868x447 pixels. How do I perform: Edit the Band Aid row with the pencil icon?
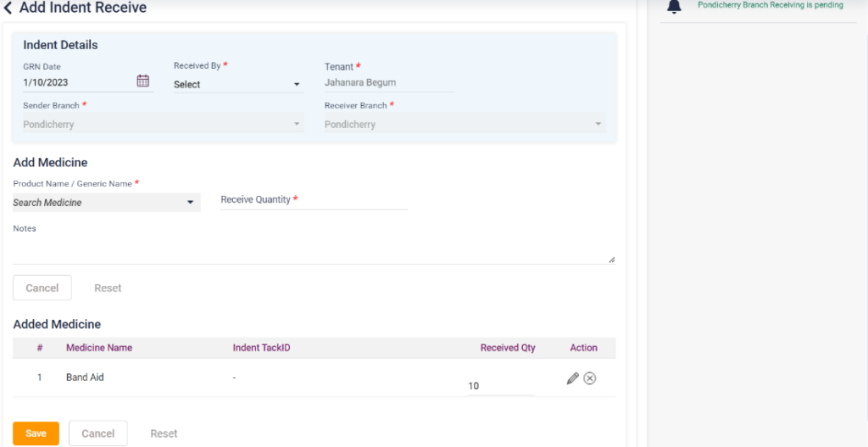click(x=572, y=378)
